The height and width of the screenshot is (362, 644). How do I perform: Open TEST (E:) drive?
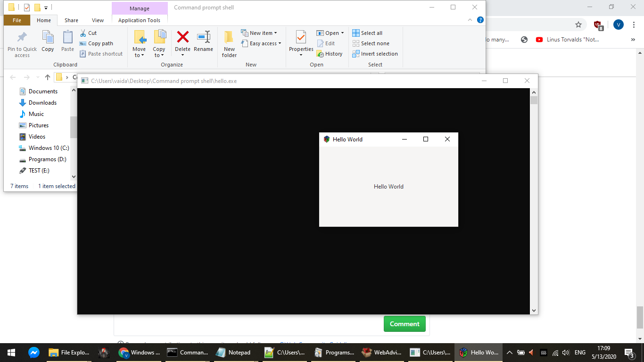click(x=34, y=171)
